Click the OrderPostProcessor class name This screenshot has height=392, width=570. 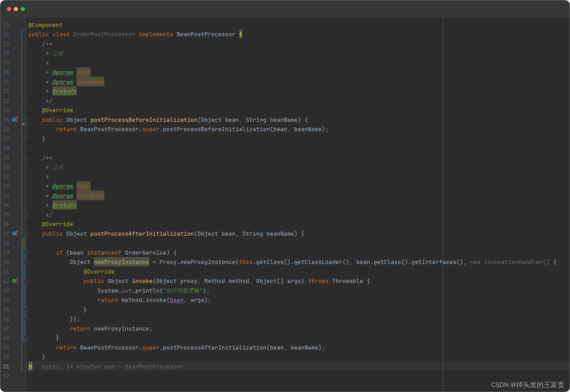pos(104,34)
